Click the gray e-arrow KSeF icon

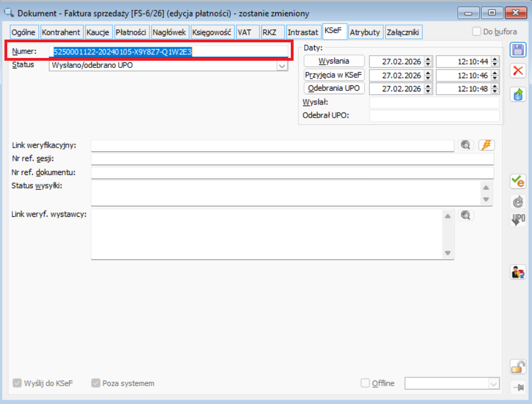point(518,202)
